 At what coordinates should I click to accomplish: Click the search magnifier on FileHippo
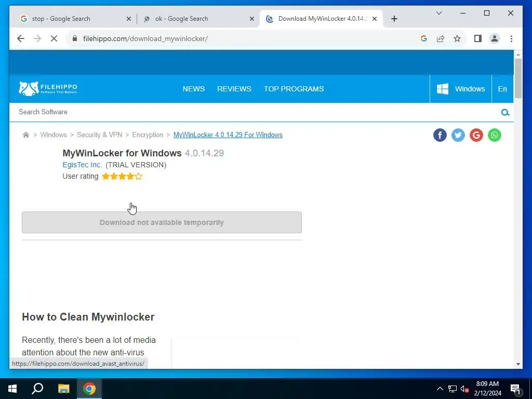[x=505, y=112]
